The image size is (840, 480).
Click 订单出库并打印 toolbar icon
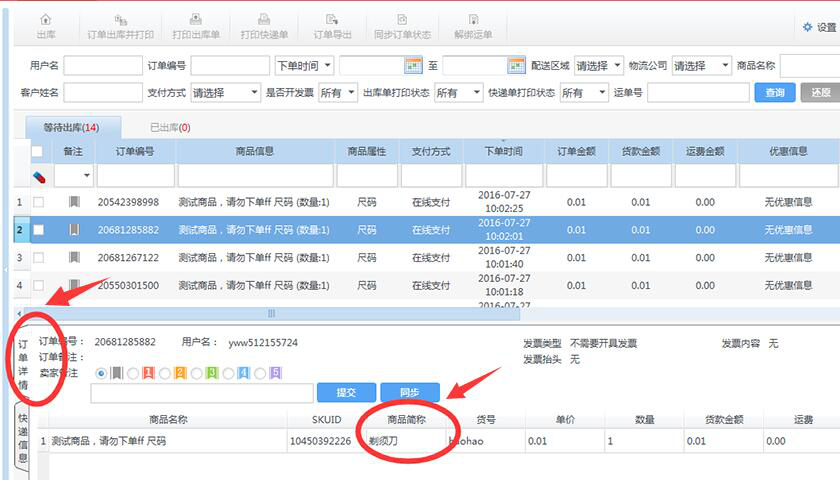[x=120, y=21]
